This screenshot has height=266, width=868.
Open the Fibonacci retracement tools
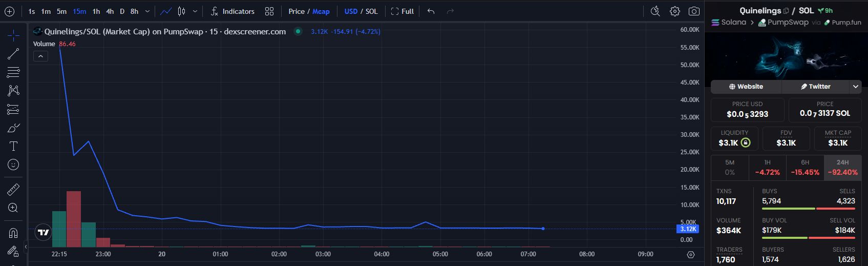[13, 72]
